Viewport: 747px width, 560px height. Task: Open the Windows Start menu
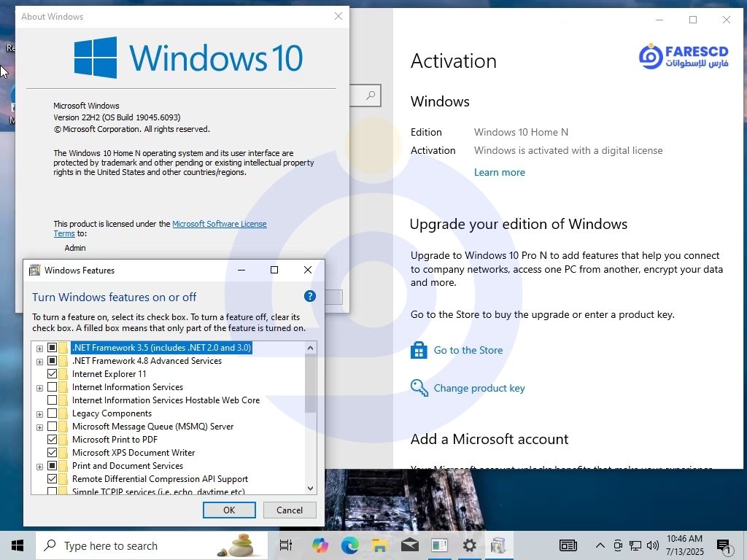pos(18,545)
